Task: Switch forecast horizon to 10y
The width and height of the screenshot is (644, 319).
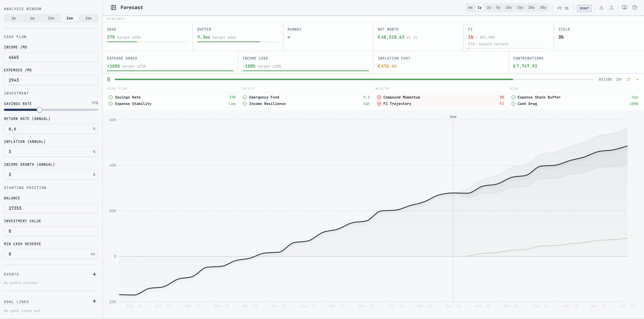Action: click(509, 8)
